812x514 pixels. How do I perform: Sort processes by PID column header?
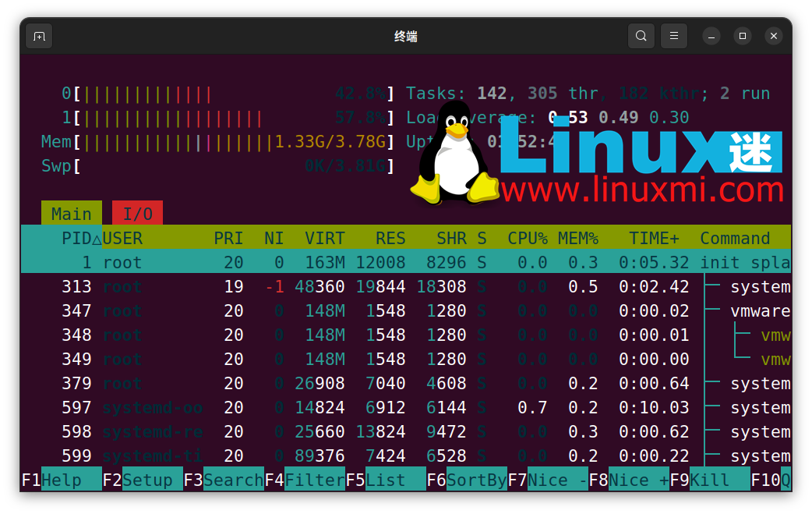coord(81,239)
